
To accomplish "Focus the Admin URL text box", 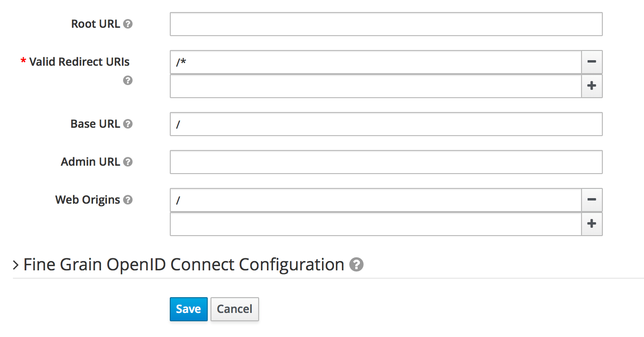I will click(x=386, y=162).
